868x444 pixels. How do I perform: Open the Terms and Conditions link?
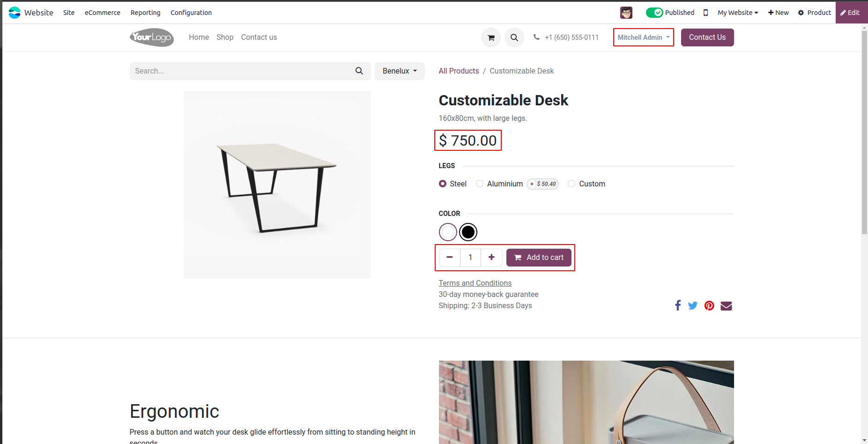(x=475, y=283)
